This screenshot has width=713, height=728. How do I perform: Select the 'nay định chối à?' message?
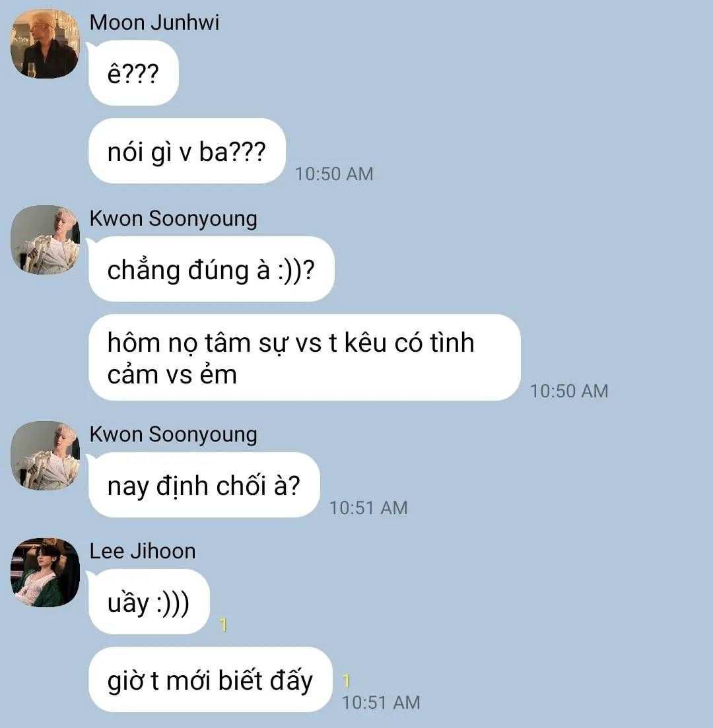tap(204, 484)
